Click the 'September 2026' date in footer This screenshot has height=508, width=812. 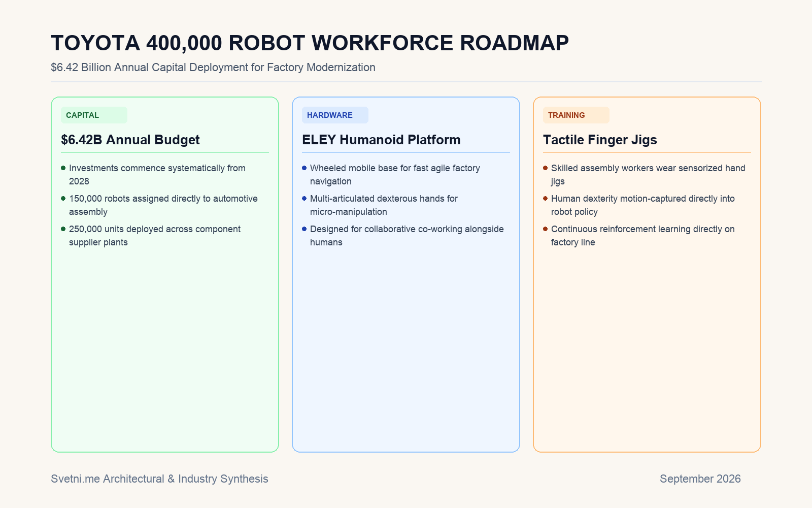click(700, 479)
